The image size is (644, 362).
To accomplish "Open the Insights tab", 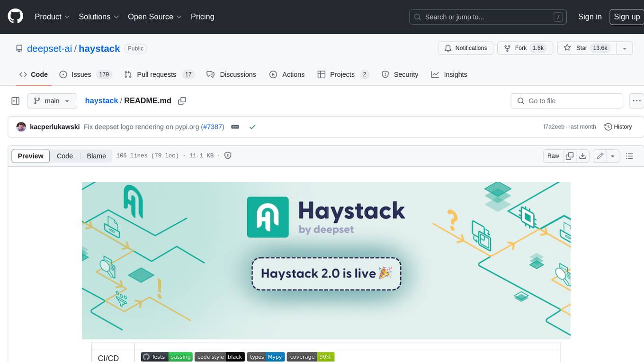I will tap(449, 74).
